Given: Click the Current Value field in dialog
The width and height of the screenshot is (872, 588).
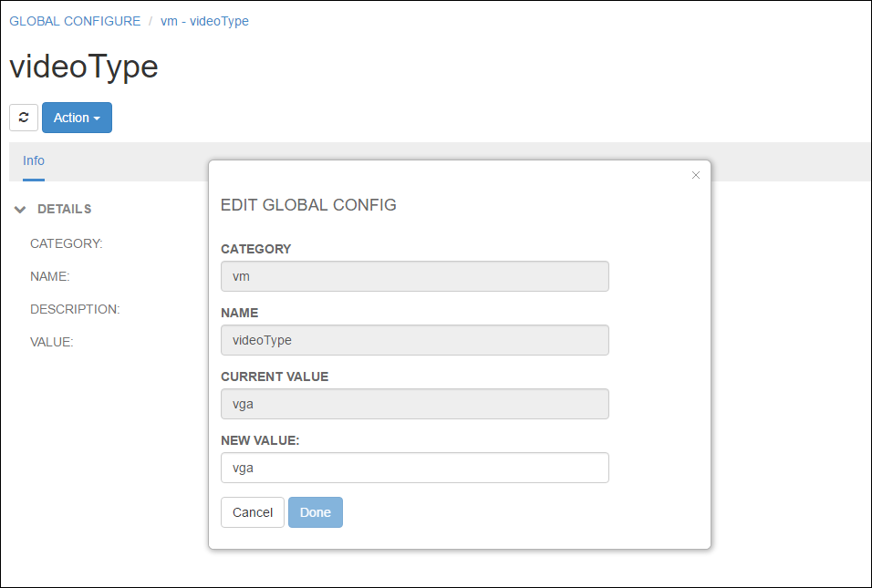Looking at the screenshot, I should [x=414, y=404].
